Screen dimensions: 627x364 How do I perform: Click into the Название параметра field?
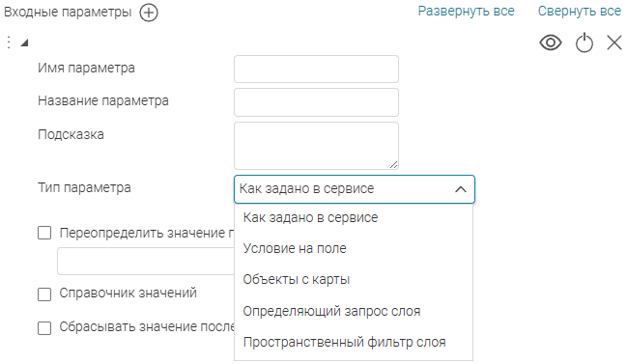(316, 102)
